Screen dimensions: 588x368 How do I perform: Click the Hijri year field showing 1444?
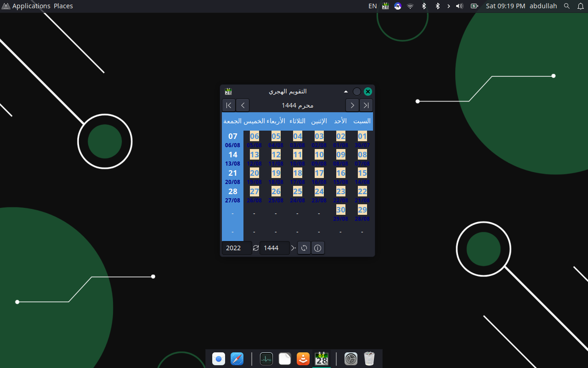274,248
